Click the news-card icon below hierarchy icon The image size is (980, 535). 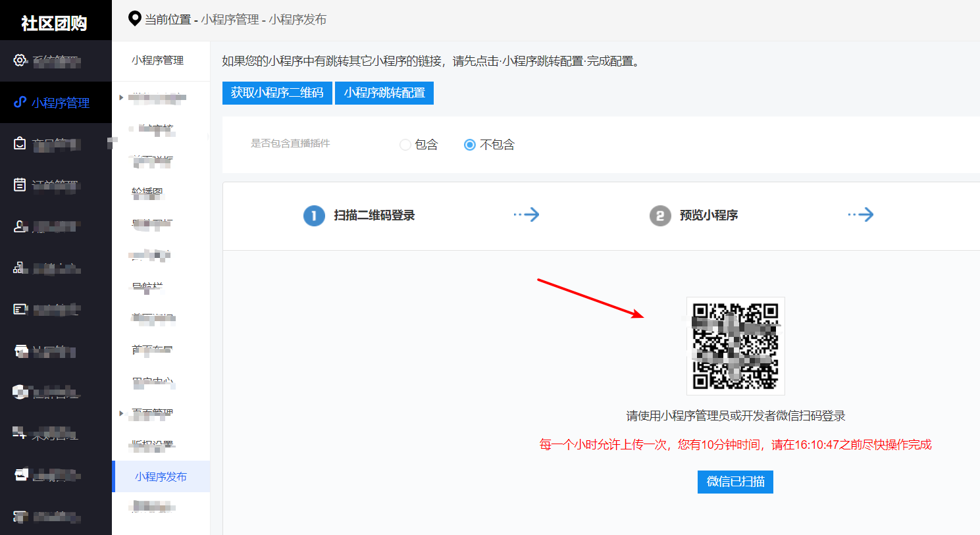[x=20, y=309]
